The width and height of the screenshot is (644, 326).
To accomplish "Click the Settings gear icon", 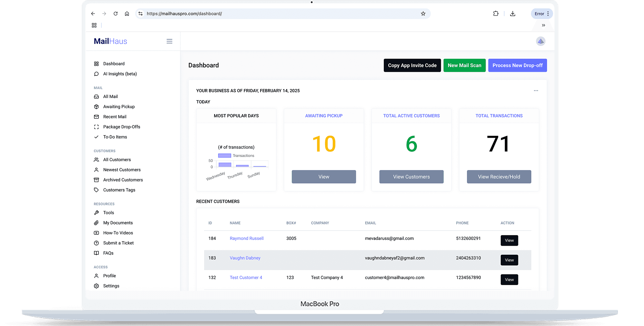I will click(x=96, y=286).
